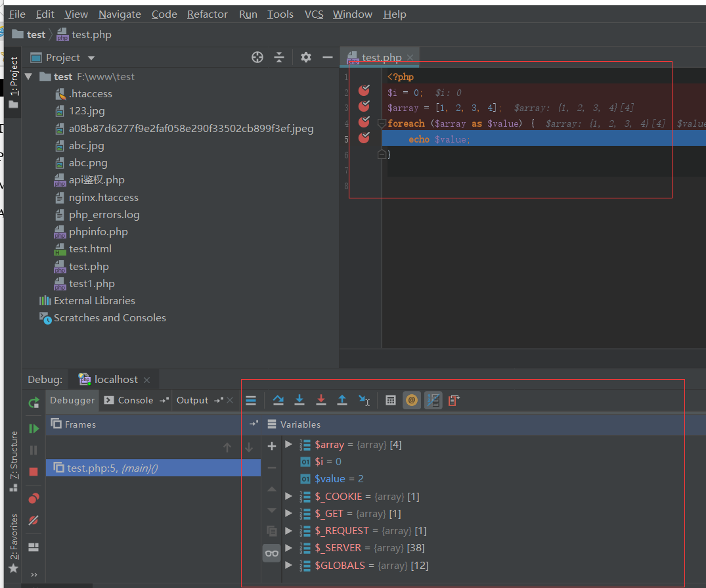Click Step Over icon
The width and height of the screenshot is (706, 588).
click(278, 400)
